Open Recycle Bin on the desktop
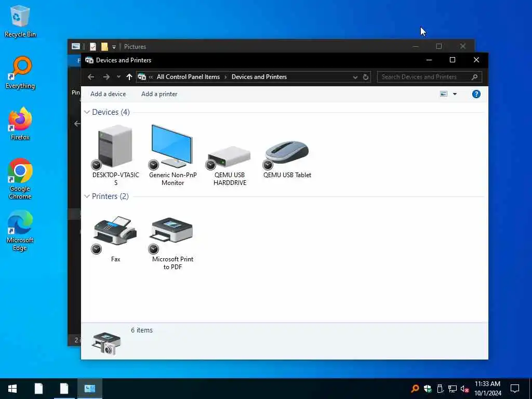This screenshot has height=399, width=532. 20,21
